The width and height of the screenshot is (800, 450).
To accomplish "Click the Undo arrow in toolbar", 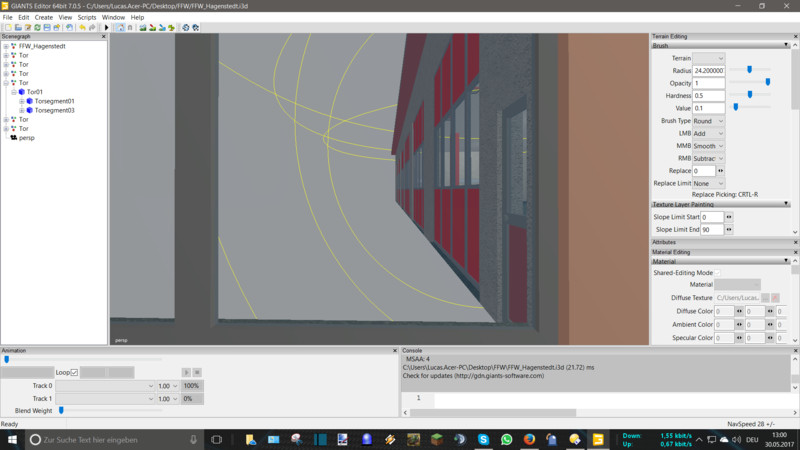I will tap(81, 27).
